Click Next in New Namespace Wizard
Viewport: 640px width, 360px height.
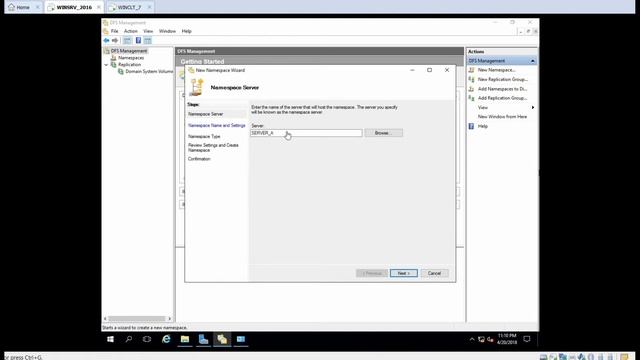[x=404, y=273]
